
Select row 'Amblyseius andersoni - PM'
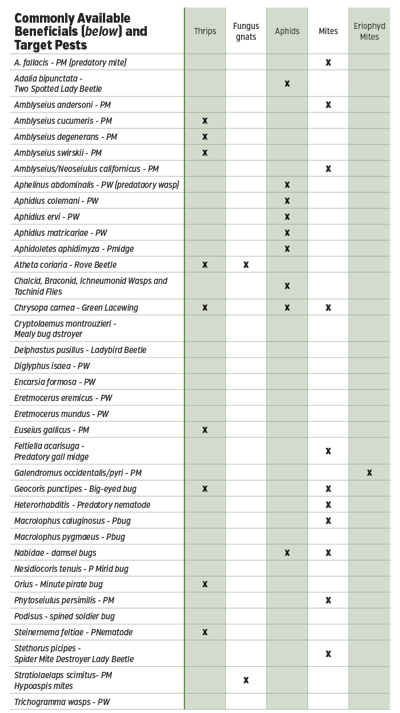click(200, 105)
